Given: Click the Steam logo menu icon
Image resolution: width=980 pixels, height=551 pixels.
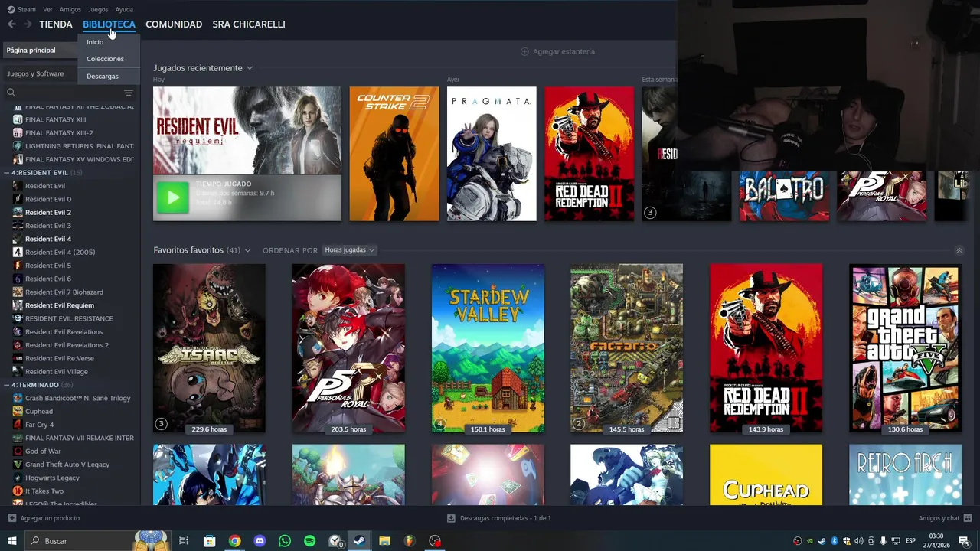Looking at the screenshot, I should (x=11, y=9).
